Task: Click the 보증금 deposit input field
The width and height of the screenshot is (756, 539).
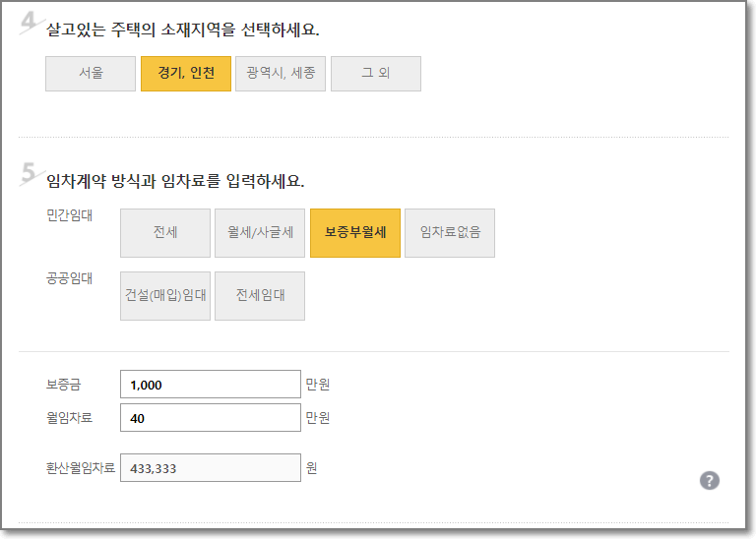Action: click(x=211, y=385)
